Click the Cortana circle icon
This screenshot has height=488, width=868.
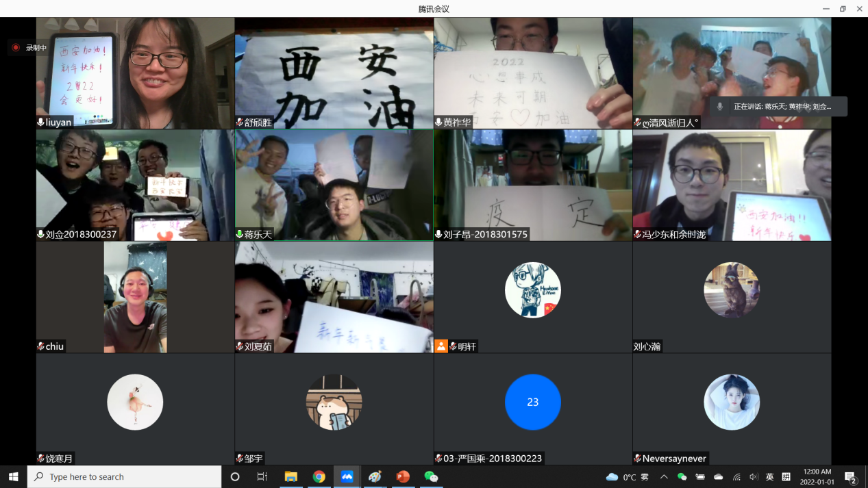click(235, 476)
